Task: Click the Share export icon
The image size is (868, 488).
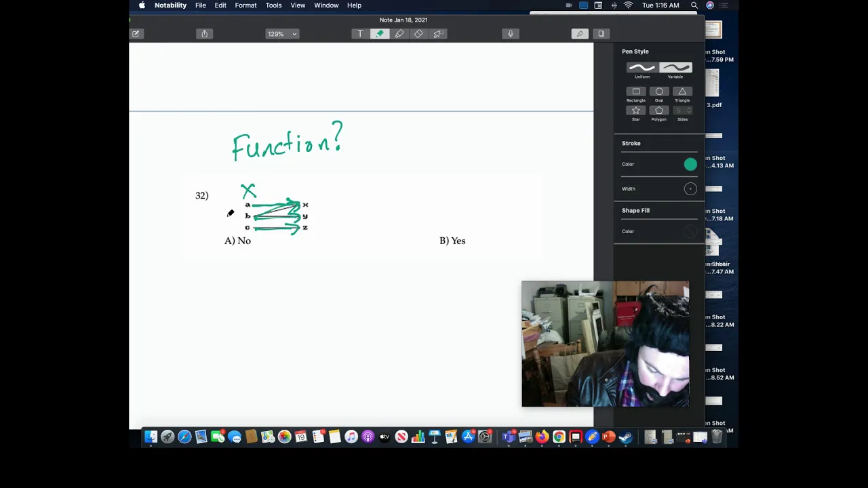Action: [x=204, y=34]
